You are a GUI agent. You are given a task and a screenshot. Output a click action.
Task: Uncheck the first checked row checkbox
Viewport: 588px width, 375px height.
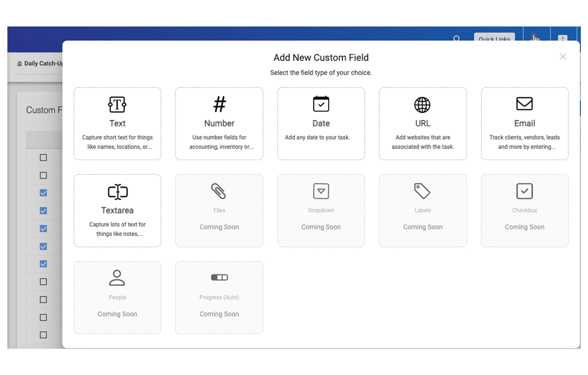coord(43,192)
